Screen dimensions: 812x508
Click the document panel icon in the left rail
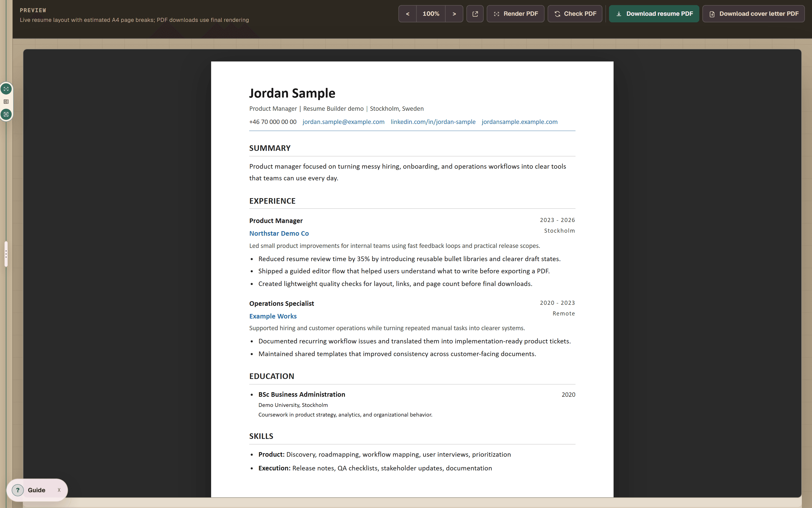coord(6,101)
